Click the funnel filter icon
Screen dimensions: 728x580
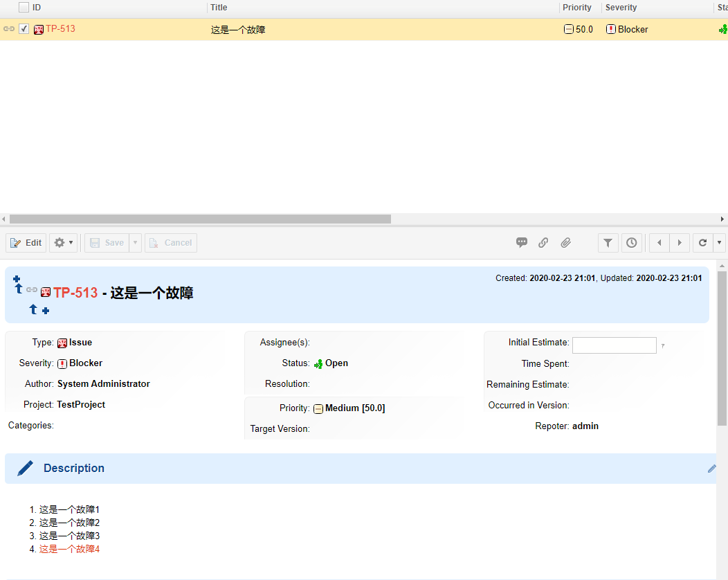point(608,242)
